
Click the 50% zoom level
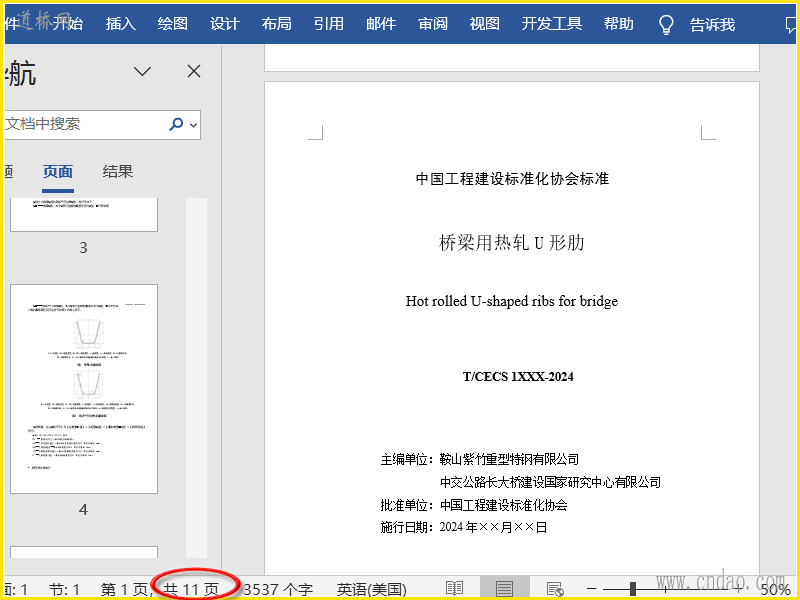pos(775,590)
